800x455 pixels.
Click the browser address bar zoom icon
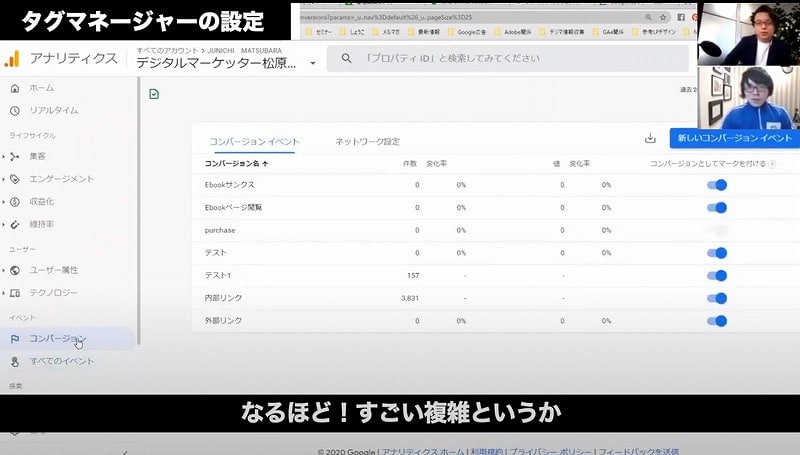tap(648, 17)
